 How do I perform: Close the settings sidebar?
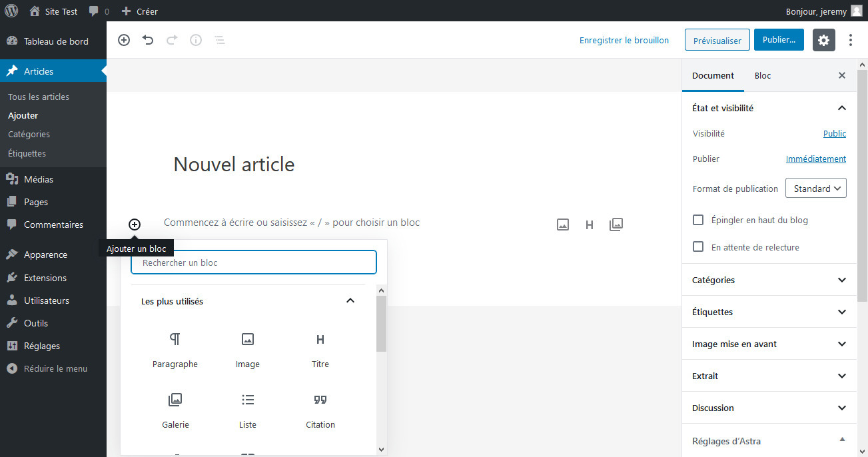[x=842, y=75]
